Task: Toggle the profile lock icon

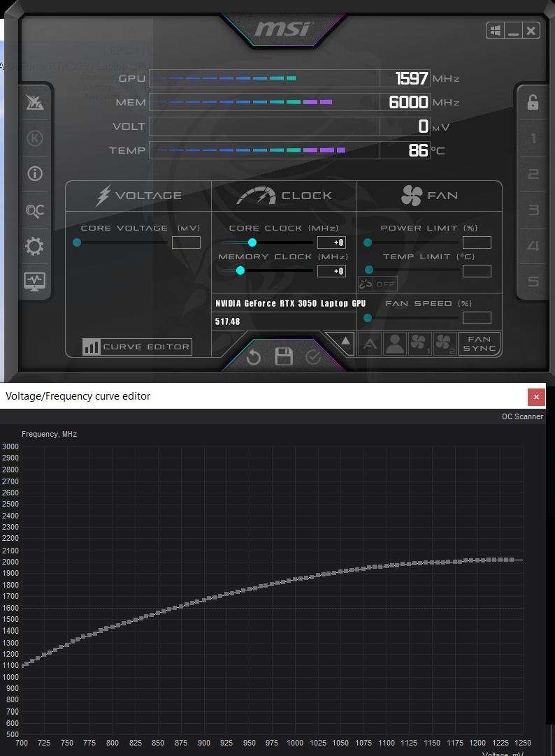Action: coord(533,103)
